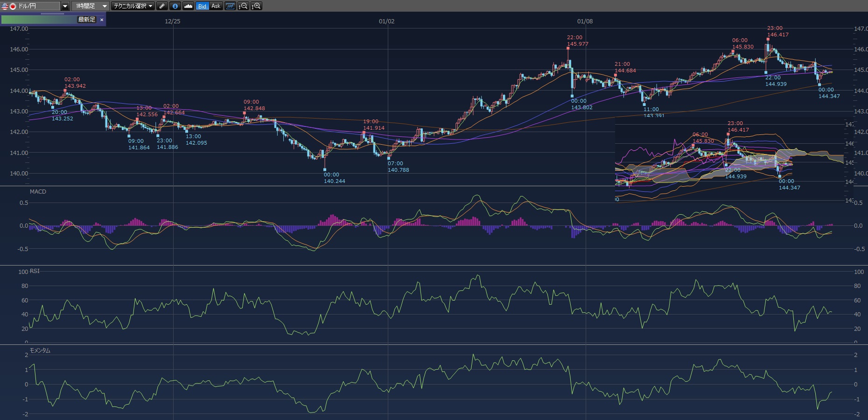This screenshot has height=420, width=868.
Task: Click the pencil drawing tool icon
Action: tap(162, 6)
